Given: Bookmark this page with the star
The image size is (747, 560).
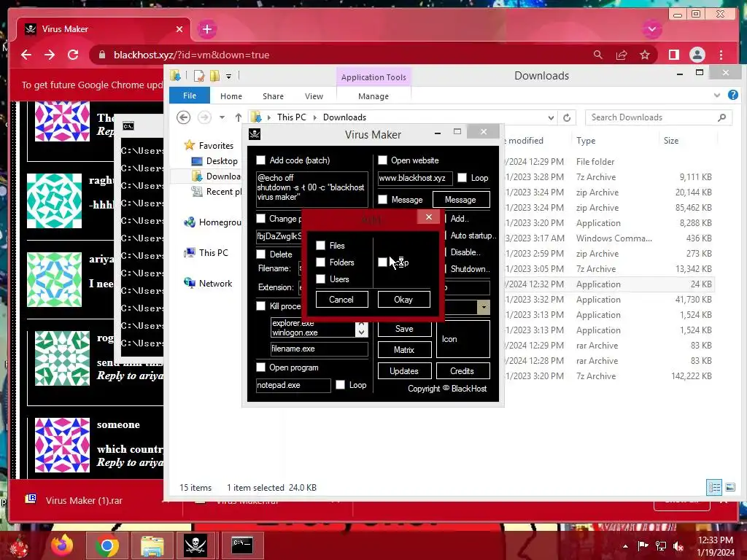Looking at the screenshot, I should pyautogui.click(x=645, y=55).
